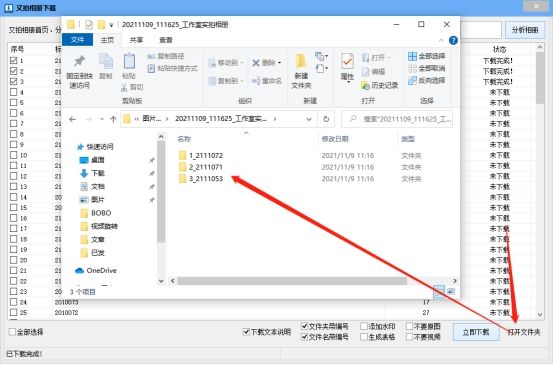Toggle the checkbox for row 1

coord(13,61)
